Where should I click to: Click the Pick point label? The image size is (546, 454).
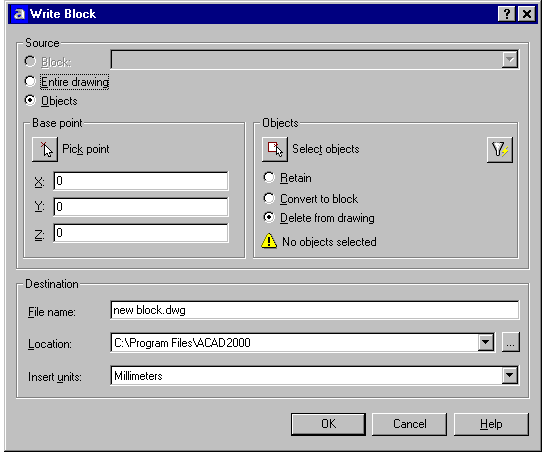[86, 149]
